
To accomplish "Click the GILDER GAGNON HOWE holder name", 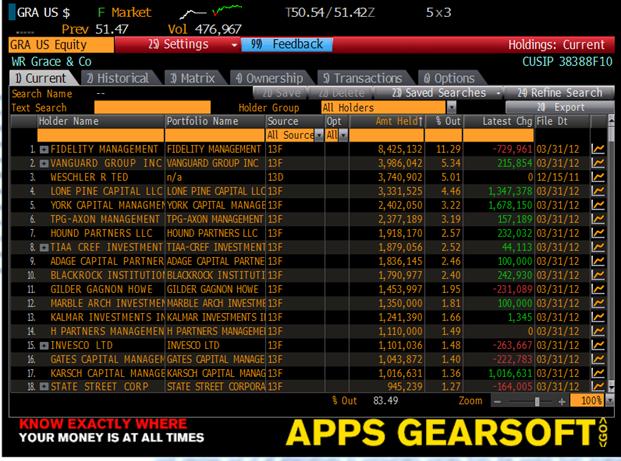I will tap(101, 290).
